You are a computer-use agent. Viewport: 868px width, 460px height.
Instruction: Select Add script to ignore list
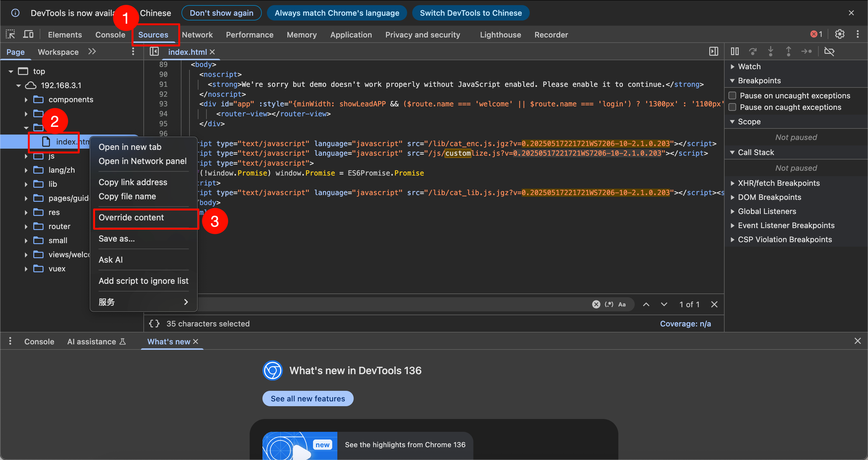[x=143, y=281]
